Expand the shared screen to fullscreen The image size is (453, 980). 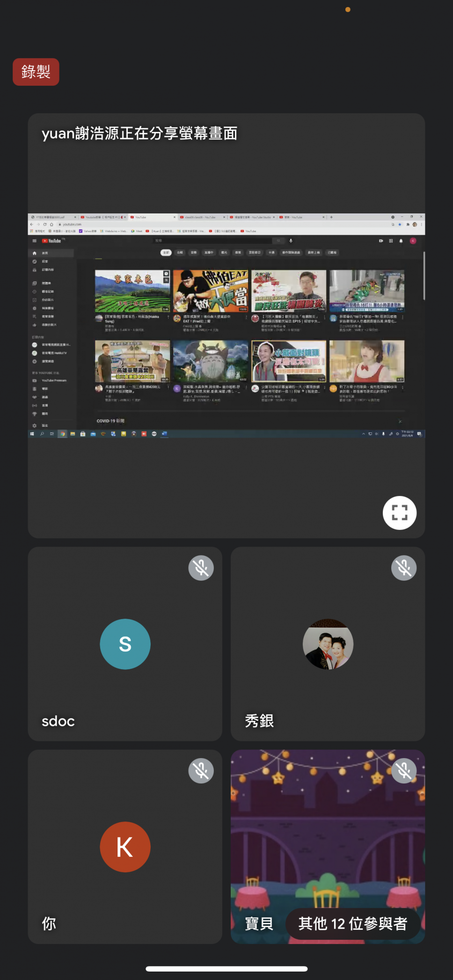coord(399,512)
